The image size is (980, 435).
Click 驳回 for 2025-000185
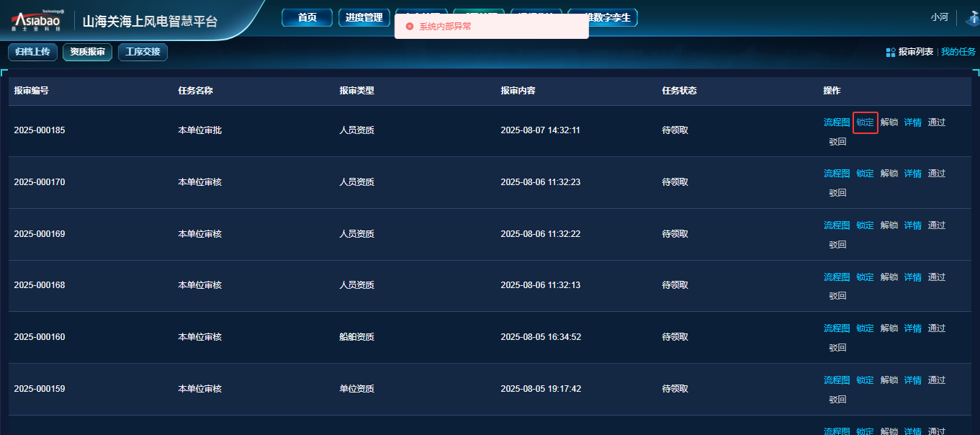click(837, 142)
